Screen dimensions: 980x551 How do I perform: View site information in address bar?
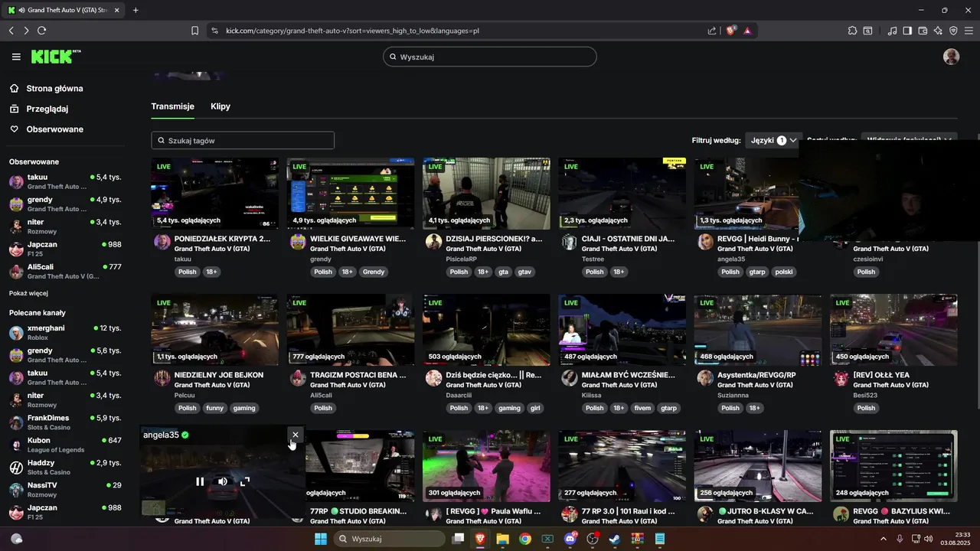point(214,31)
